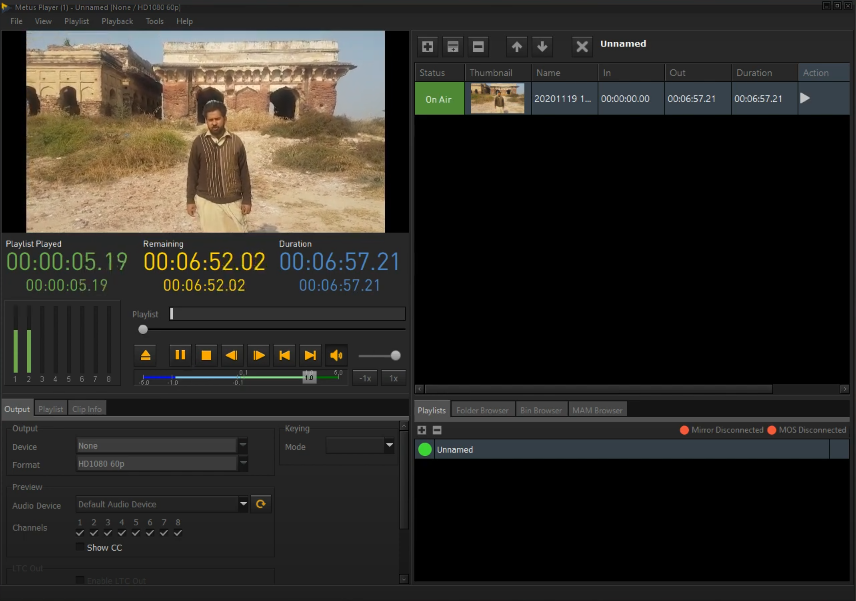The width and height of the screenshot is (856, 601).
Task: Click the insert-item icon beside the plus
Action: click(x=453, y=46)
